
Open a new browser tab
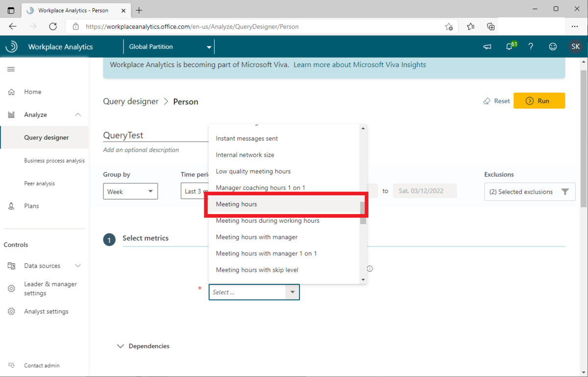(139, 10)
